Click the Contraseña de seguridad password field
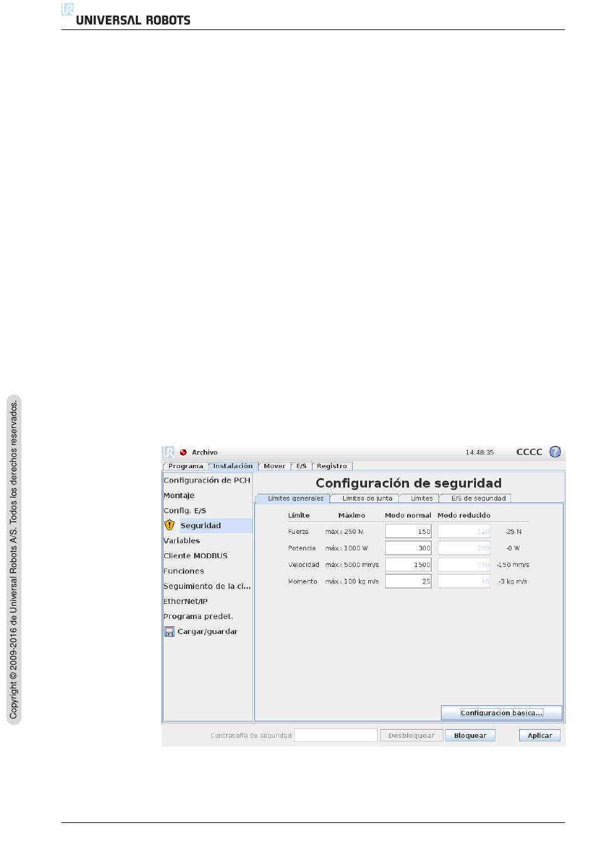The width and height of the screenshot is (595, 868). click(336, 735)
